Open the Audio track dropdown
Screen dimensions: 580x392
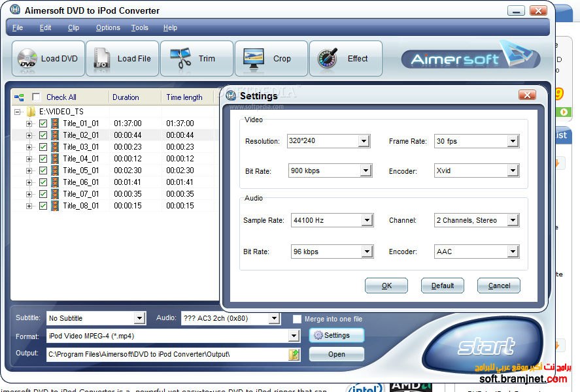tap(274, 318)
